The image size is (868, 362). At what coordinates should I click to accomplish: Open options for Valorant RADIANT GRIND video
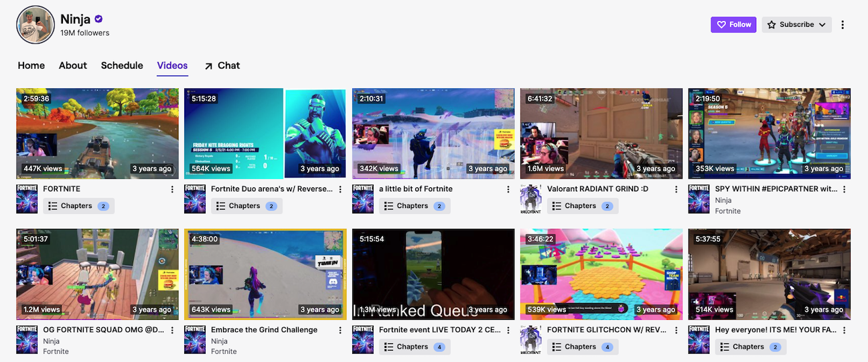point(676,189)
